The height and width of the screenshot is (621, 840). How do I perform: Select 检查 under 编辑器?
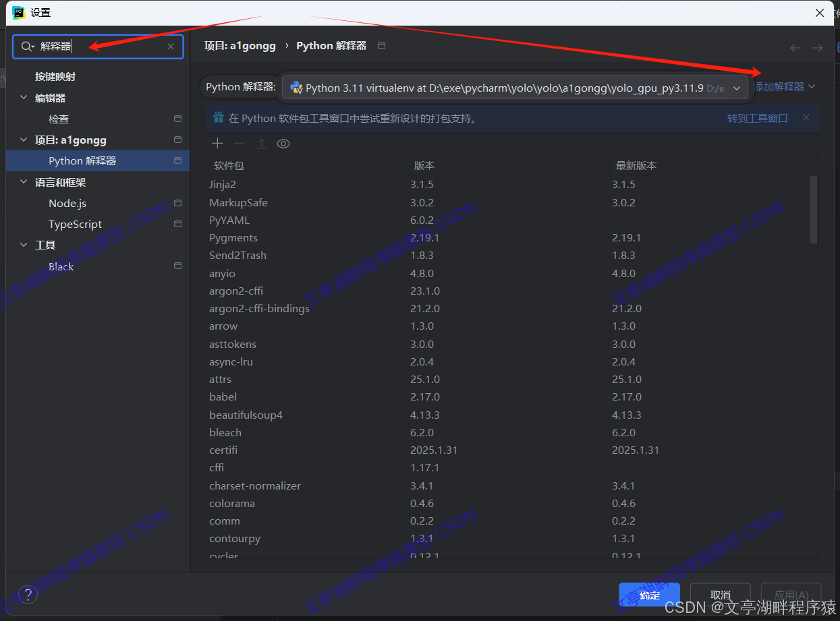[59, 119]
